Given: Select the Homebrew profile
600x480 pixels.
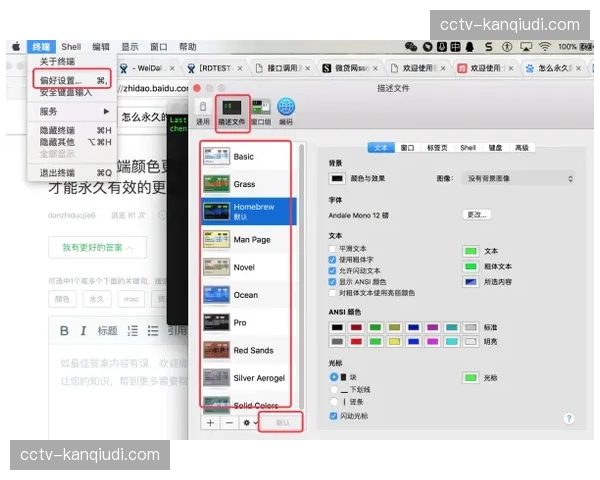Looking at the screenshot, I should click(x=249, y=211).
